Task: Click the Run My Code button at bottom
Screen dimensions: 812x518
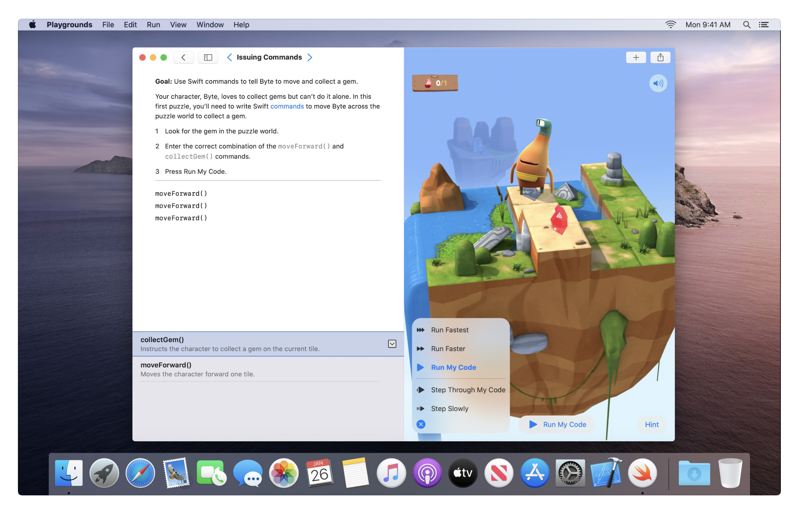Action: point(557,425)
